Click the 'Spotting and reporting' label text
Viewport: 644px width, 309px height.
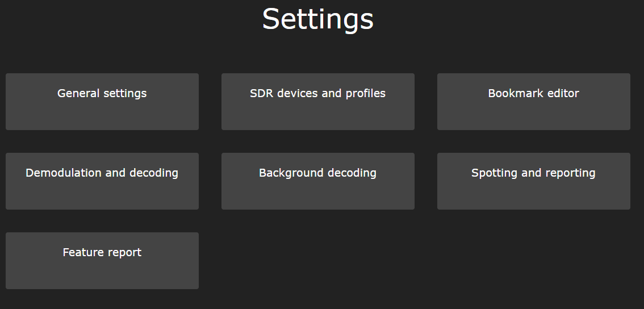click(533, 173)
